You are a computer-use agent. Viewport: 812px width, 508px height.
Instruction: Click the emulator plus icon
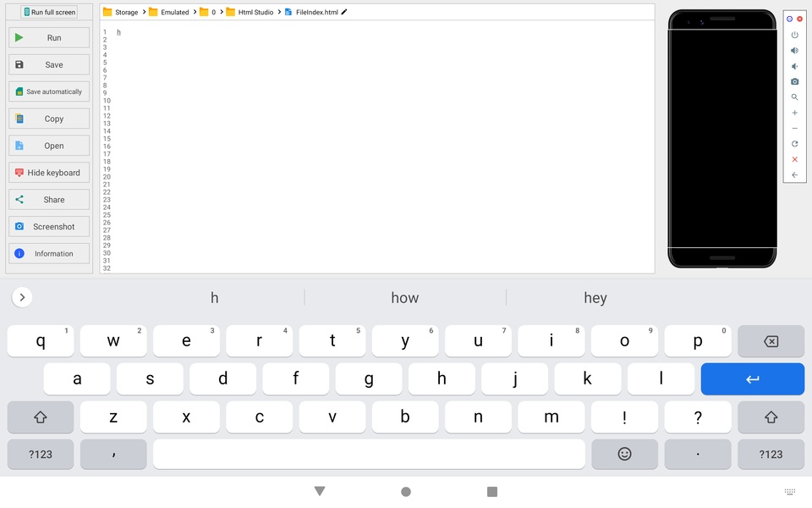[794, 113]
